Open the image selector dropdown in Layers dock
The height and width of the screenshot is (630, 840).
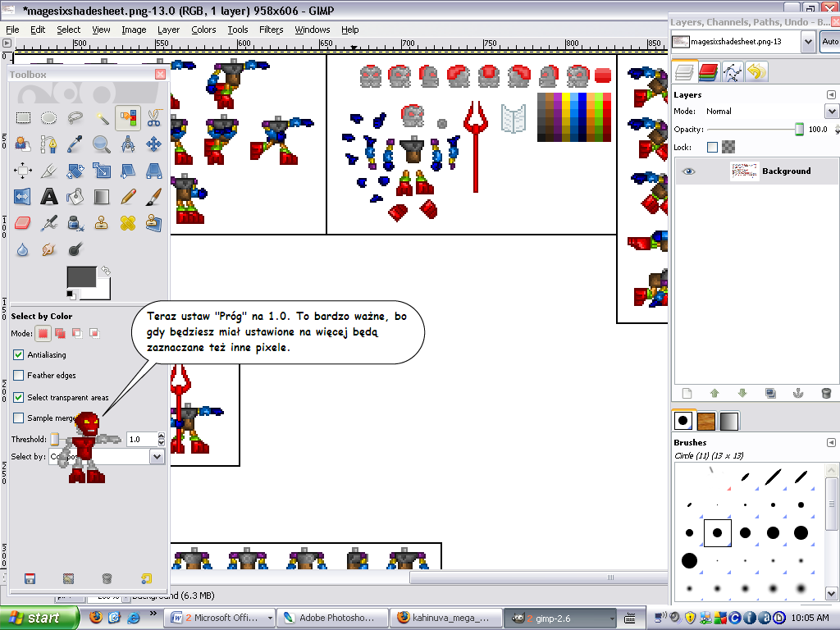pyautogui.click(x=808, y=41)
